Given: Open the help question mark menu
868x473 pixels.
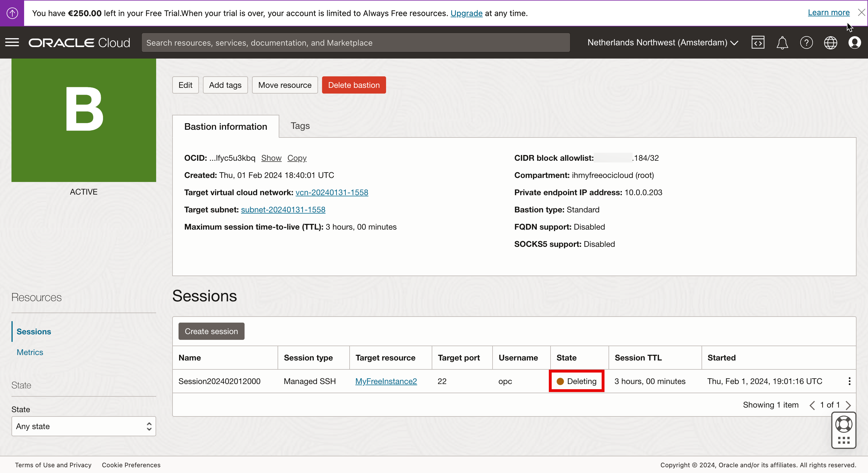Looking at the screenshot, I should coord(806,42).
